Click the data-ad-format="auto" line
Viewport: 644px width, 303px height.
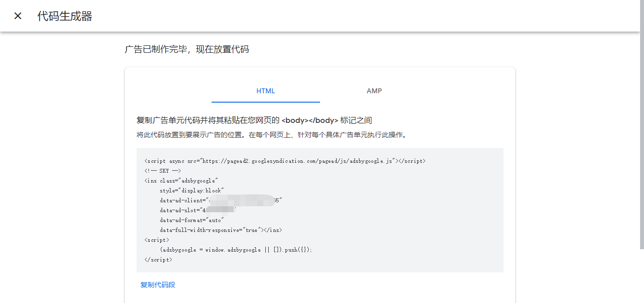pos(192,220)
